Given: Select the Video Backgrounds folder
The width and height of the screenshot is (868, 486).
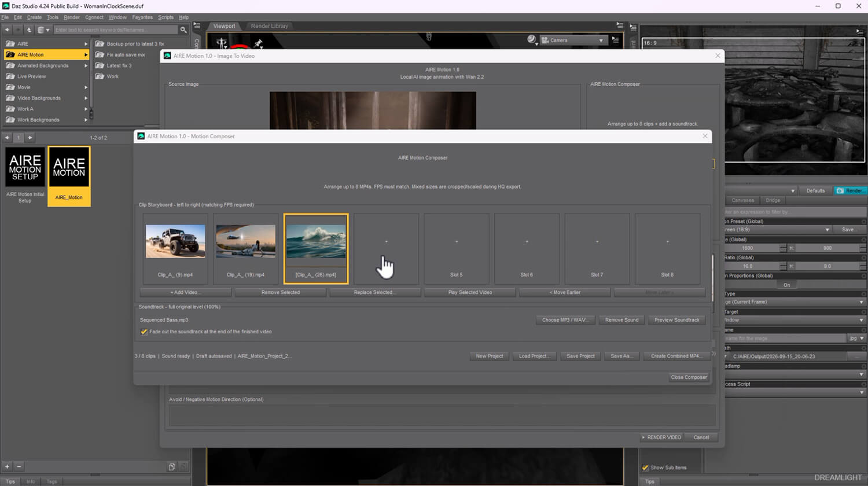Looking at the screenshot, I should (46, 98).
